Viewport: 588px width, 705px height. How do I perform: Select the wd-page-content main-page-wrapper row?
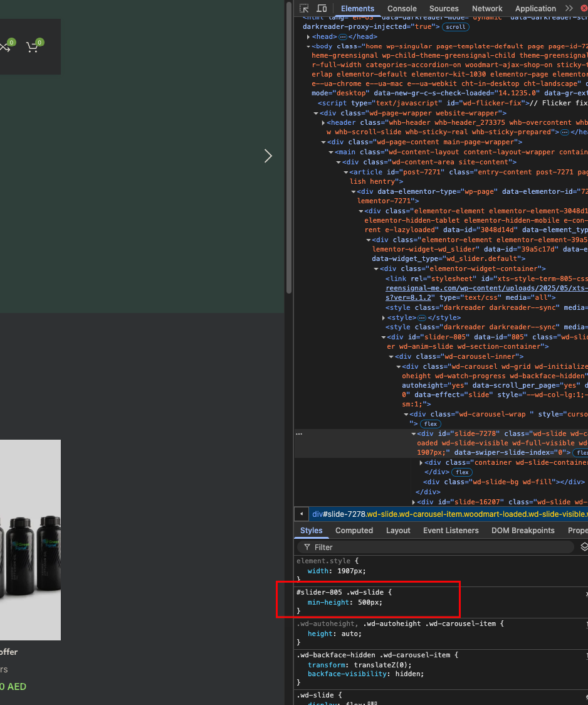pyautogui.click(x=424, y=142)
